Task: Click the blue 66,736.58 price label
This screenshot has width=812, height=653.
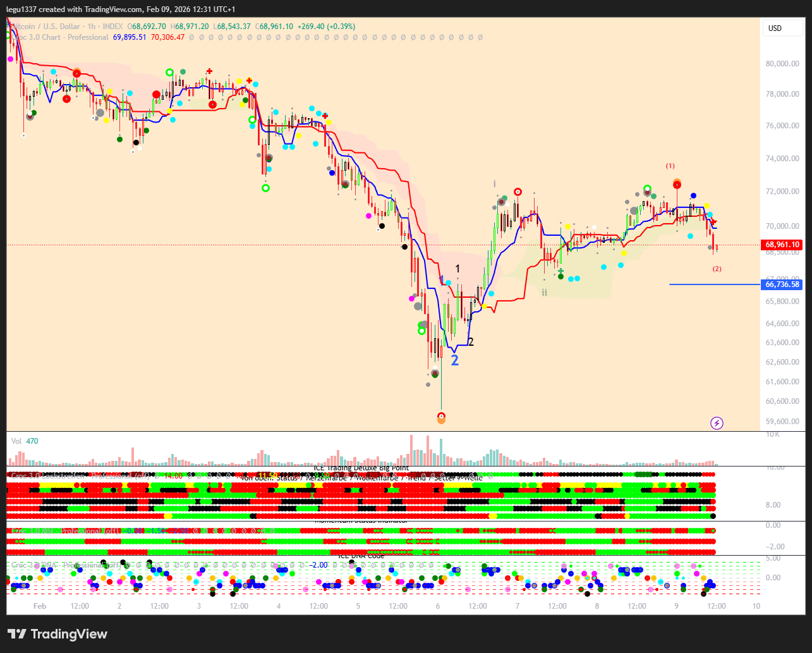Action: 782,285
